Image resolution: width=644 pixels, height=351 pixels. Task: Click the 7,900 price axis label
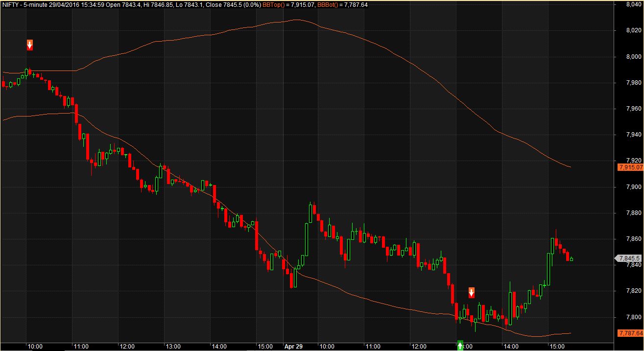tap(634, 187)
